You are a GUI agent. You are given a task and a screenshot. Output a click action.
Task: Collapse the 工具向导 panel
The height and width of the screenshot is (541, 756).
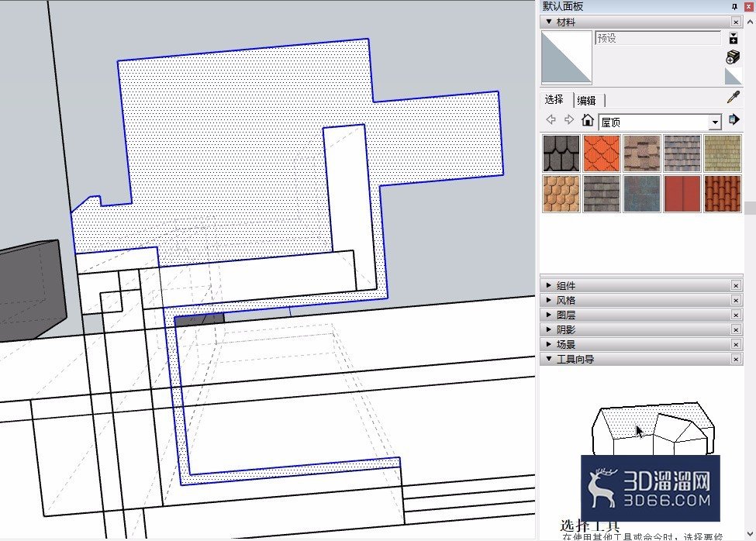point(549,359)
